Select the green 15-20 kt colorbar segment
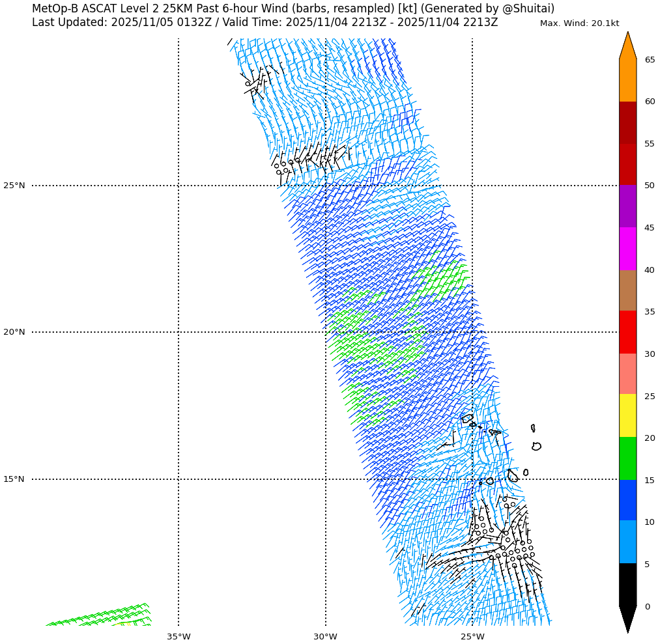 [627, 458]
